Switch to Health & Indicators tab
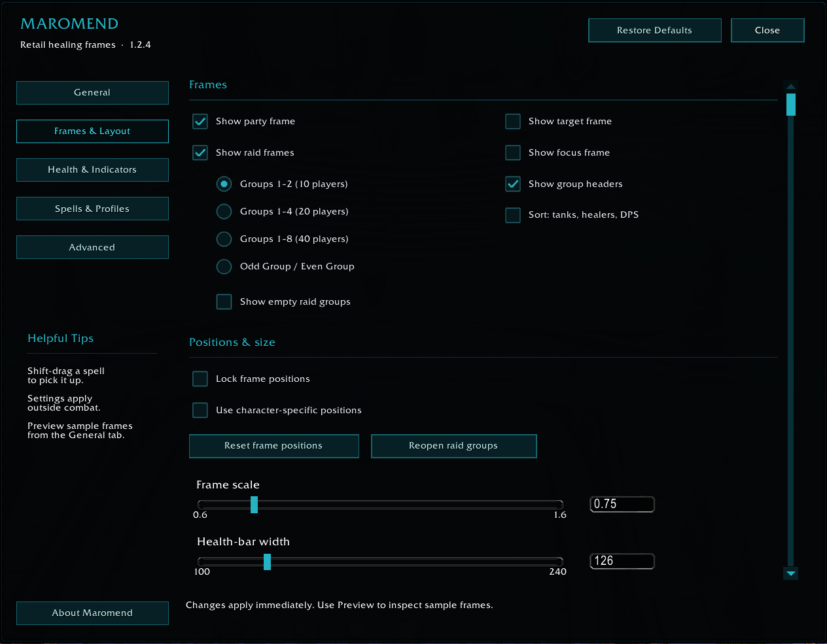 92,170
